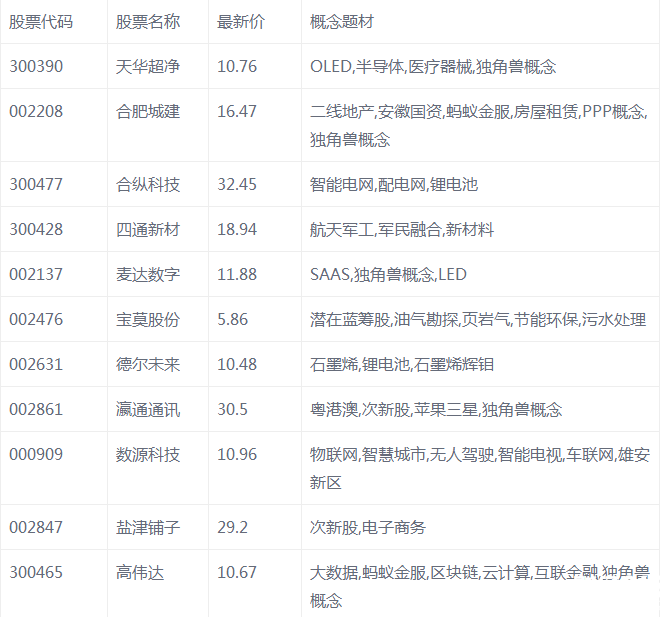Click concepts SAAS,独角兽概念,LED
Viewport: 669px width, 617px height.
(388, 275)
